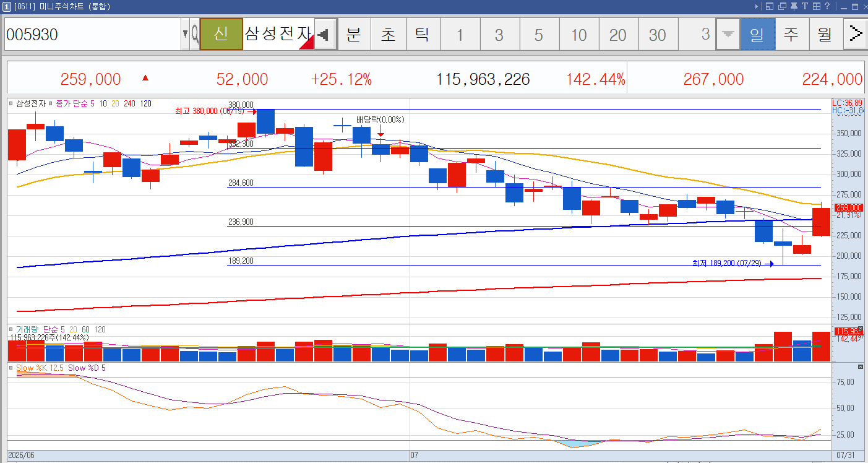Screen dimensions: 868x463
Task: Switch chart to 초 (second) period
Action: click(x=388, y=34)
